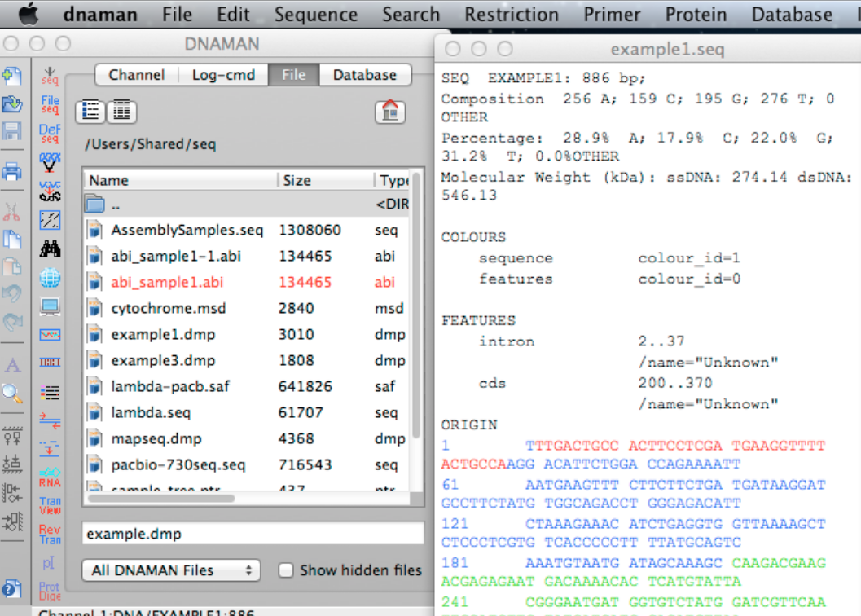
Task: Click the /Users/Shared/seq path label
Action: [x=151, y=144]
